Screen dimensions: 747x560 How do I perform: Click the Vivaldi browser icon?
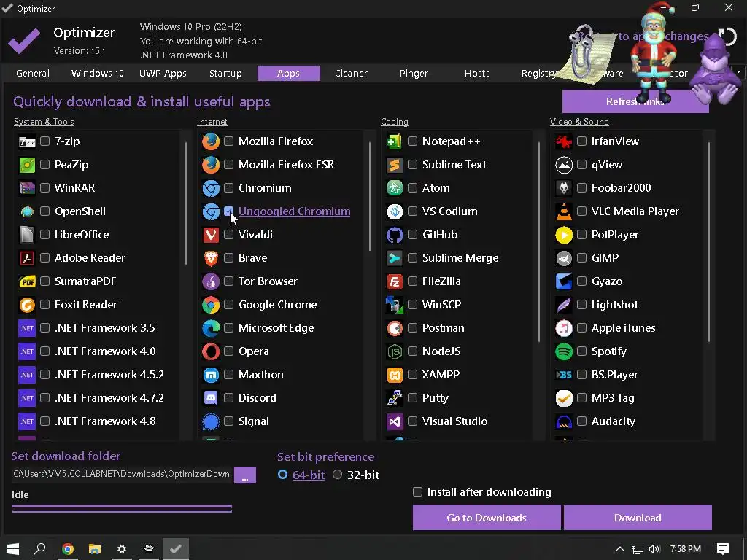tap(211, 235)
